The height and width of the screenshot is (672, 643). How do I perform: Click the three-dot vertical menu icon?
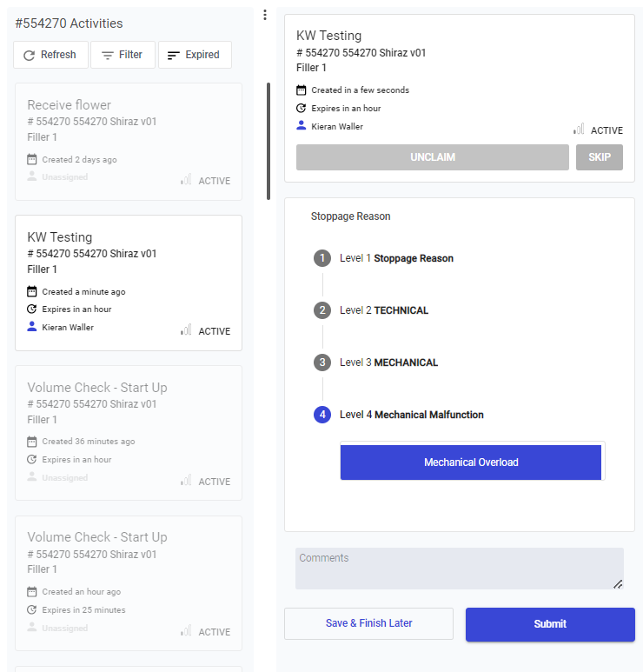pyautogui.click(x=265, y=15)
